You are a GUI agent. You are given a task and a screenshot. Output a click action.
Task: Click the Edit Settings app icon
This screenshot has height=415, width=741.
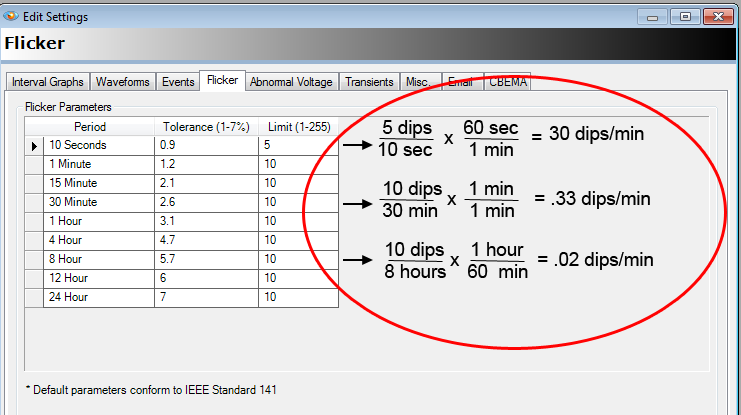pyautogui.click(x=10, y=15)
